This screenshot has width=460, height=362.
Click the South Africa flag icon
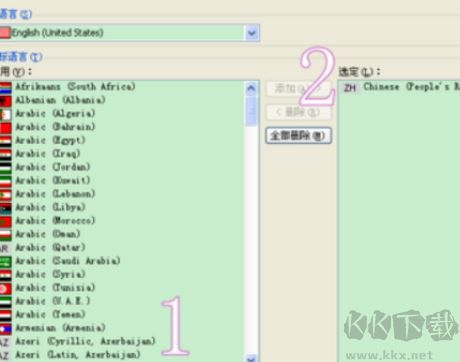tap(6, 88)
